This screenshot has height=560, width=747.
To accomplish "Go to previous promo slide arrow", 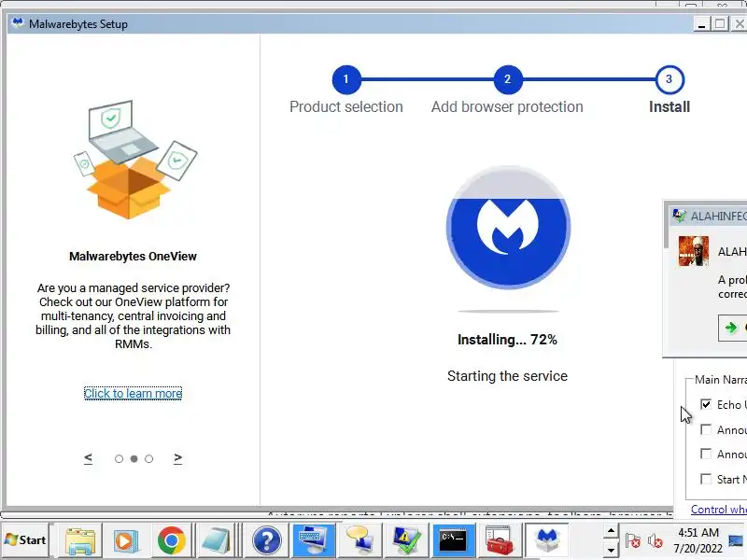I will 88,458.
